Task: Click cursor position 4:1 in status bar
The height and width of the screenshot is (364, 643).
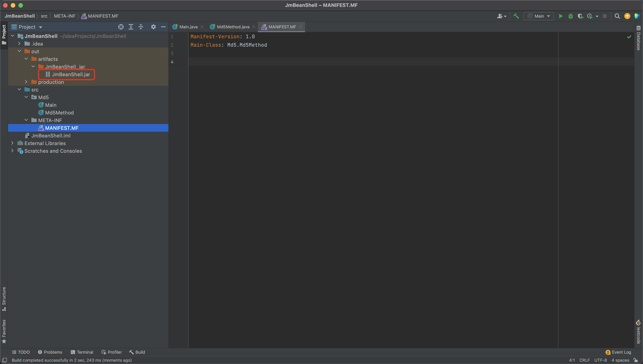Action: 572,360
